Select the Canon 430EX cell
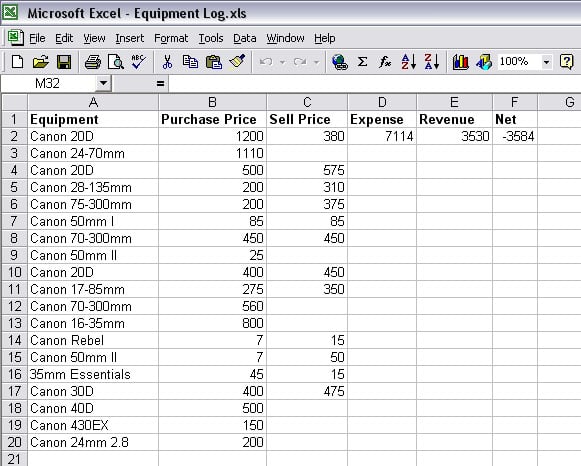 (x=93, y=425)
